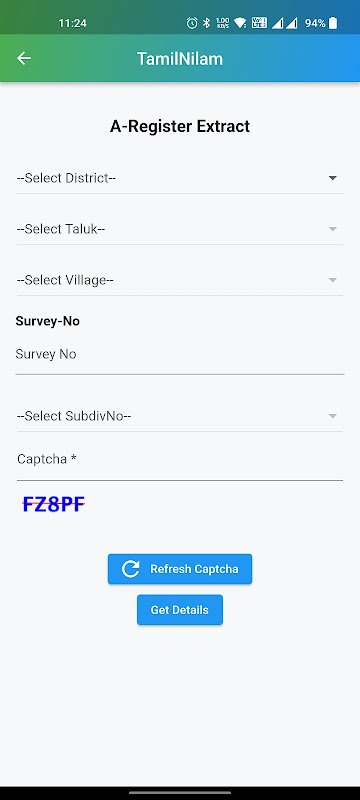Tap the bottom navigation gesture bar
360x800 pixels.
(x=179, y=792)
